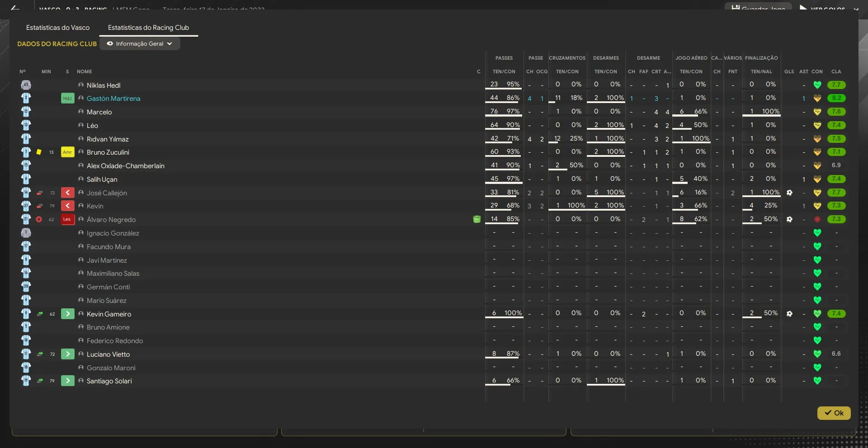Click José Callejón's substituted-off arrow icon
Viewport: 868px width, 448px height.
(40, 193)
